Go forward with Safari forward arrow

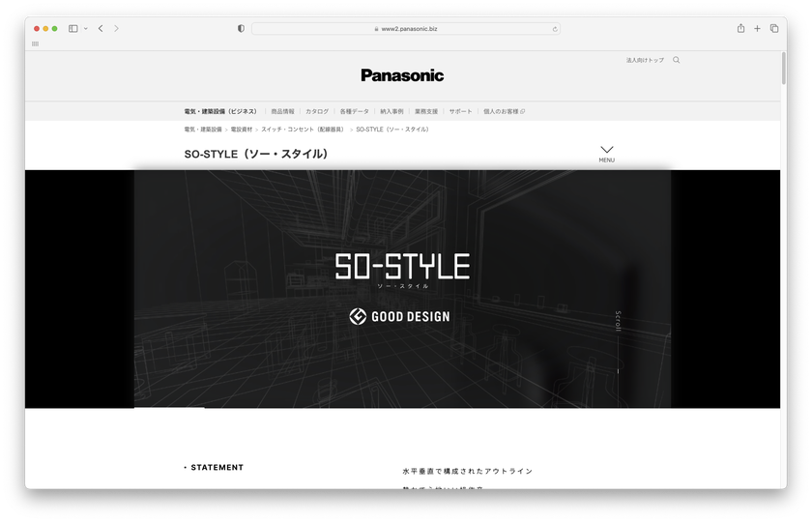tap(116, 28)
